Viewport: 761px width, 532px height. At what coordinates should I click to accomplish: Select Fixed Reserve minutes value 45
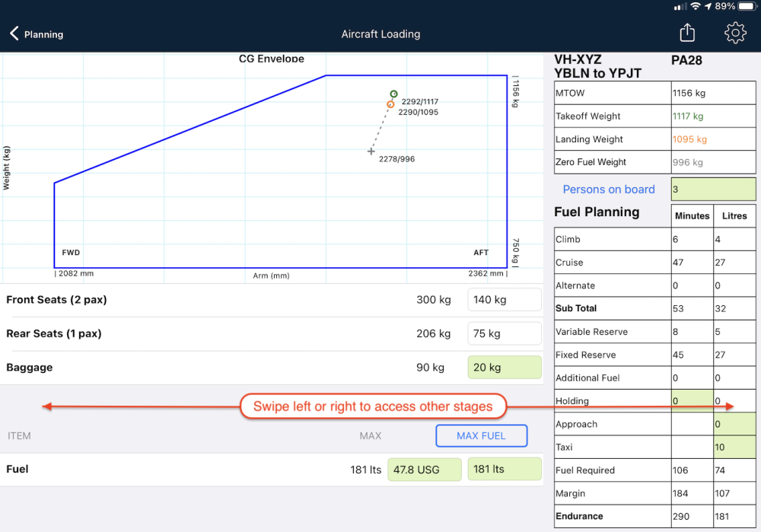pyautogui.click(x=692, y=355)
